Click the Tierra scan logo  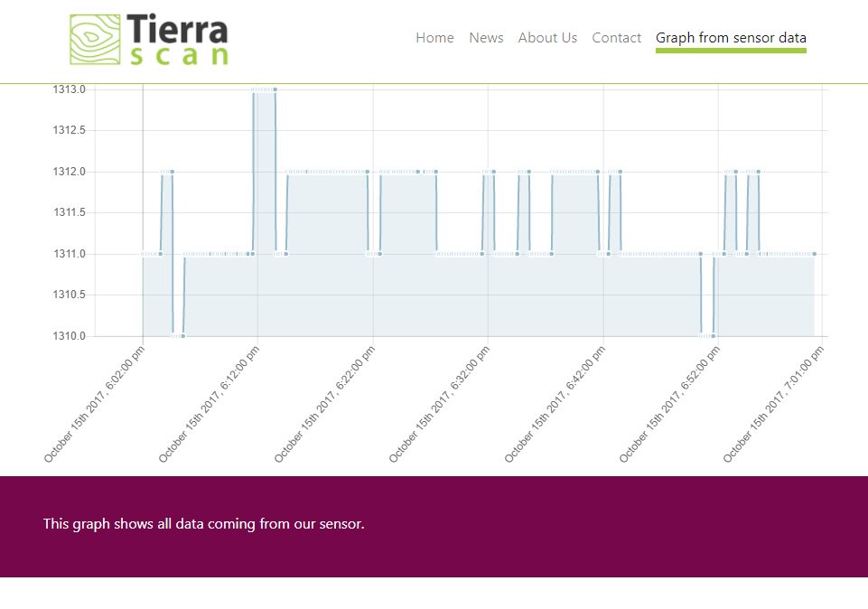point(149,40)
